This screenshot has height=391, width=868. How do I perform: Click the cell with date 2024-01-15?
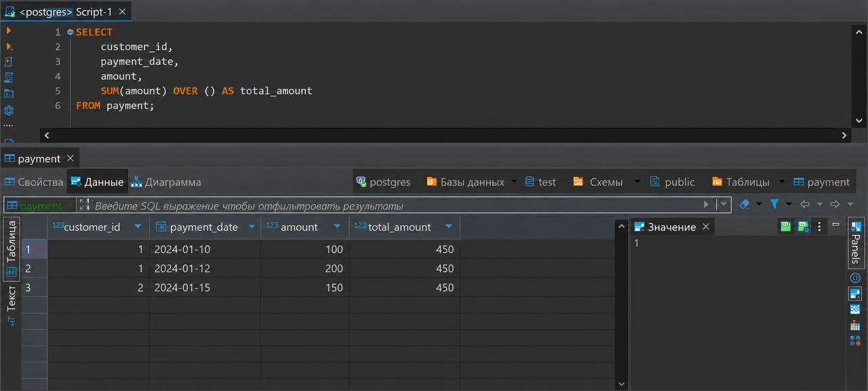point(205,287)
